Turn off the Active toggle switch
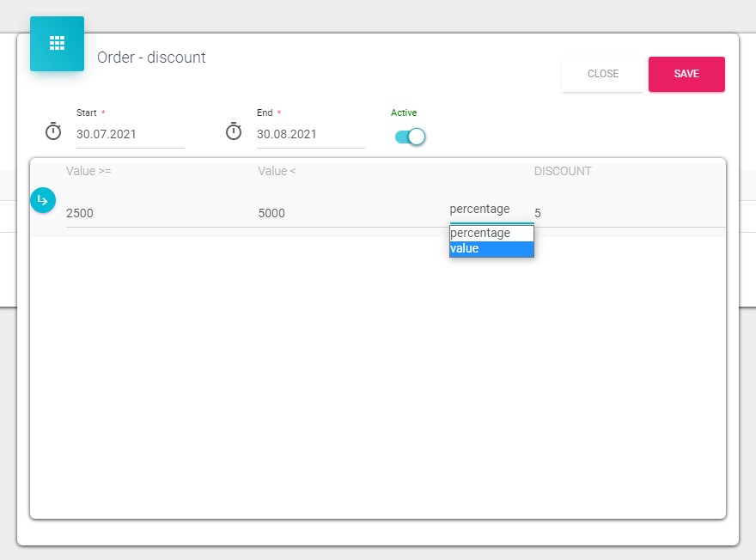The height and width of the screenshot is (560, 756). click(x=411, y=137)
